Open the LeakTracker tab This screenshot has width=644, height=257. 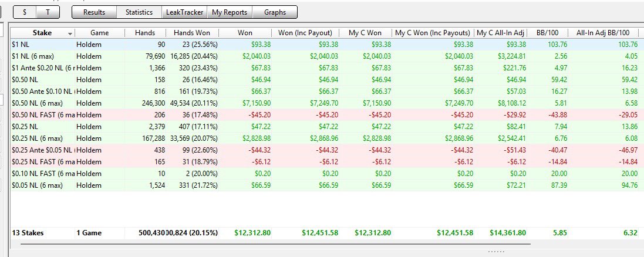pyautogui.click(x=184, y=12)
